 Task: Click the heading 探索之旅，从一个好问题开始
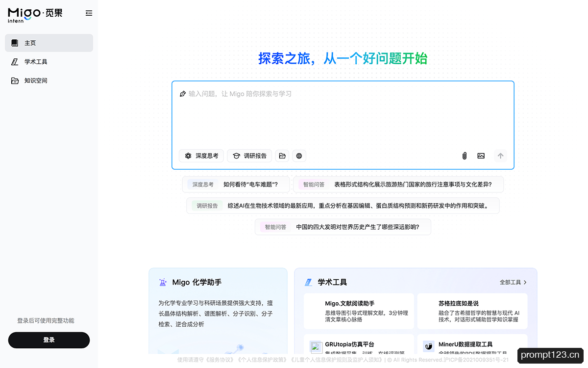(x=343, y=58)
